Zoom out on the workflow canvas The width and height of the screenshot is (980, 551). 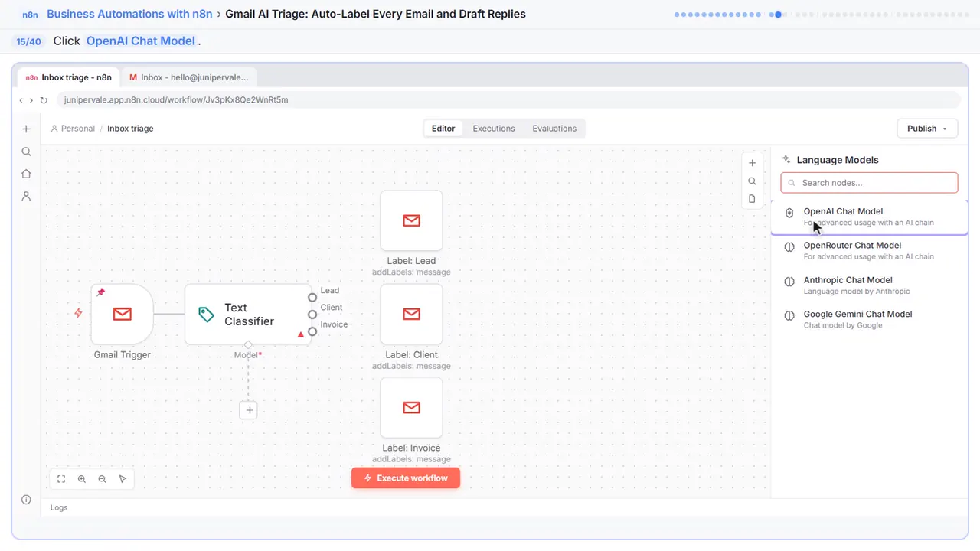[103, 479]
